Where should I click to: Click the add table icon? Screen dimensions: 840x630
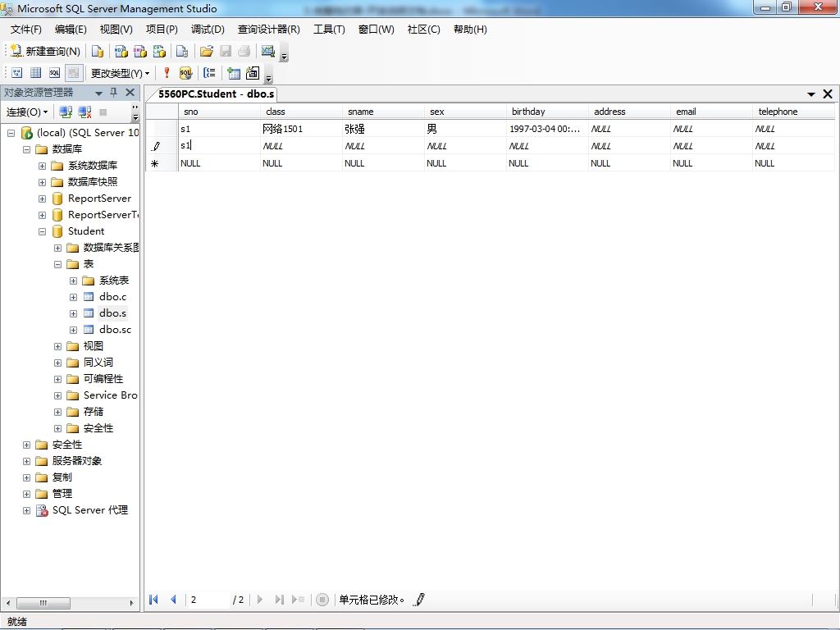pos(234,73)
